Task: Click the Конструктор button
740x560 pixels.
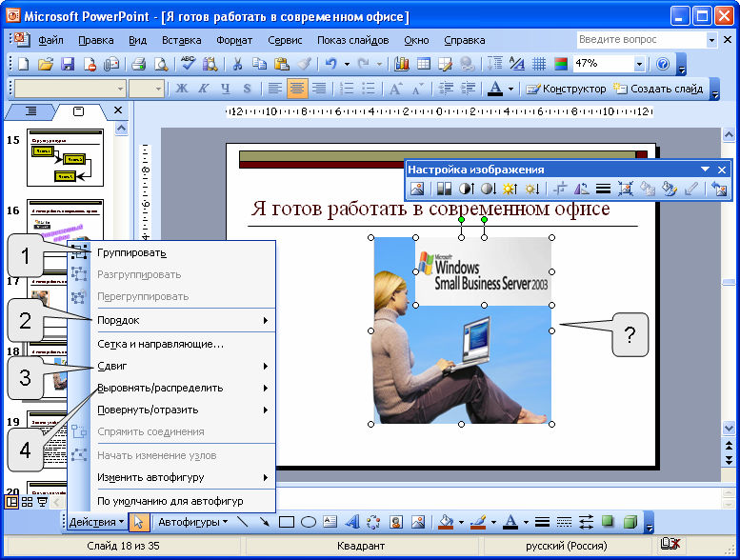Action: [x=567, y=89]
